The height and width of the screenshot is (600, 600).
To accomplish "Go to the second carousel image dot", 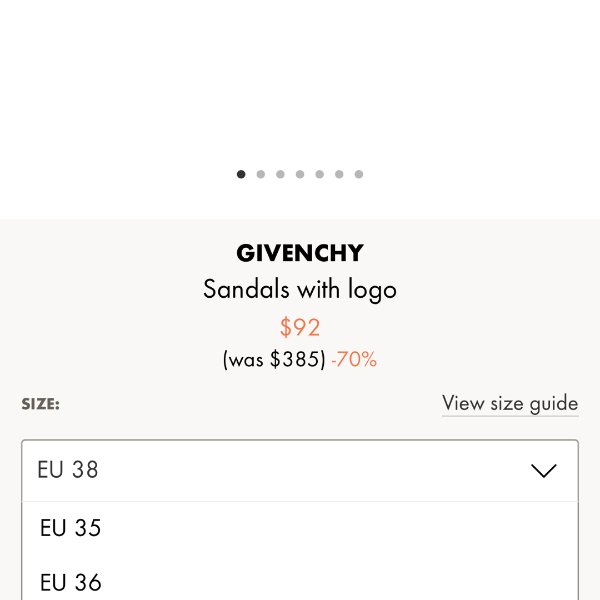I will point(261,174).
